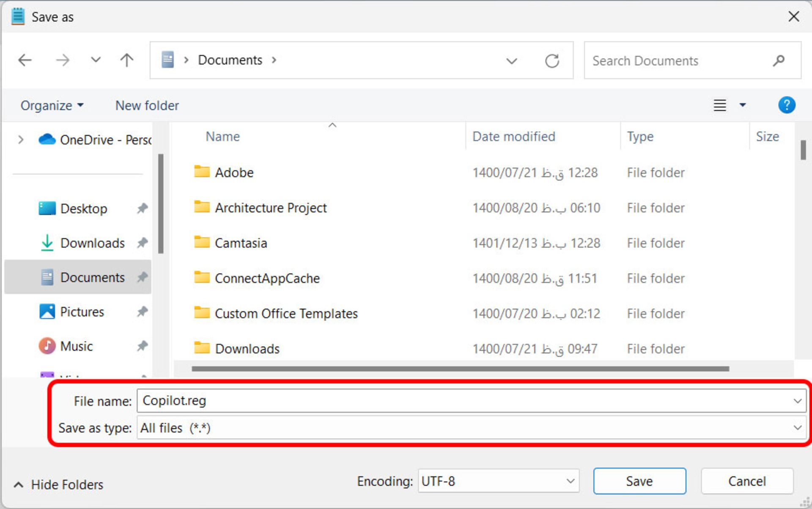
Task: Open the file name dropdown
Action: point(799,400)
